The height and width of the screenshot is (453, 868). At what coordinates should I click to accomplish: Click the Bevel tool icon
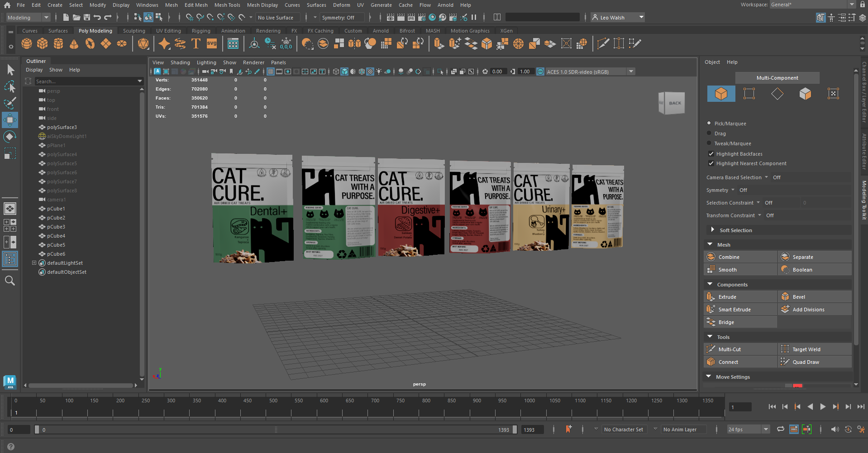[x=785, y=297]
